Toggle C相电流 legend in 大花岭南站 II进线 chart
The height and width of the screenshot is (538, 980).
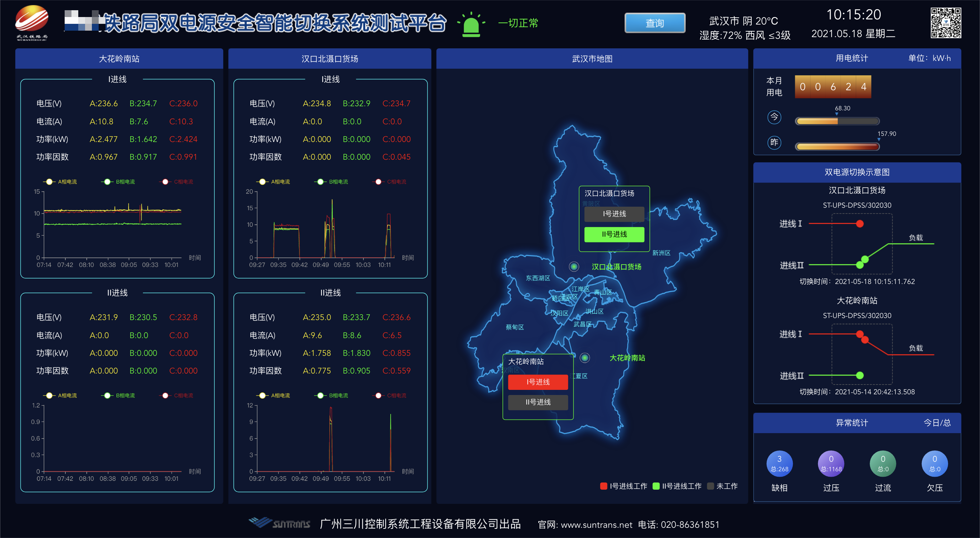click(x=176, y=396)
